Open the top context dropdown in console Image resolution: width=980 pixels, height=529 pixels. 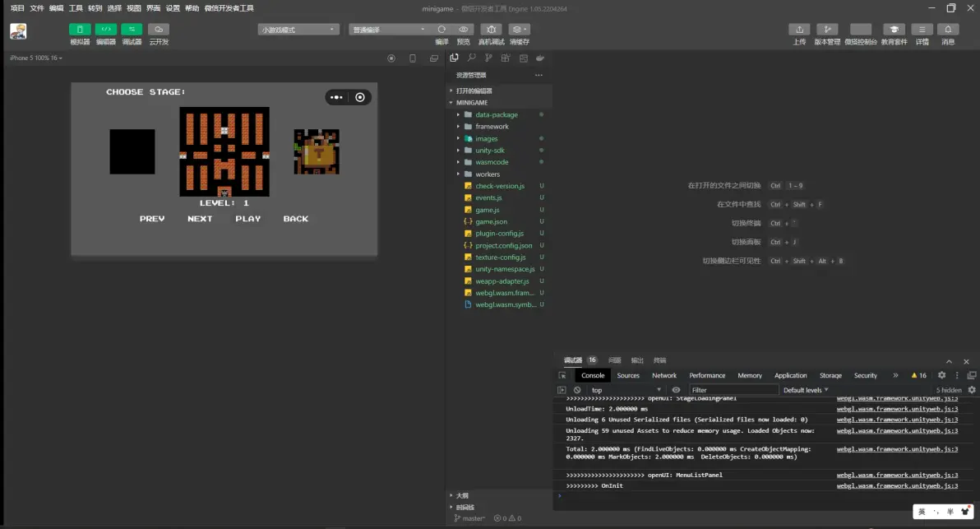click(626, 390)
